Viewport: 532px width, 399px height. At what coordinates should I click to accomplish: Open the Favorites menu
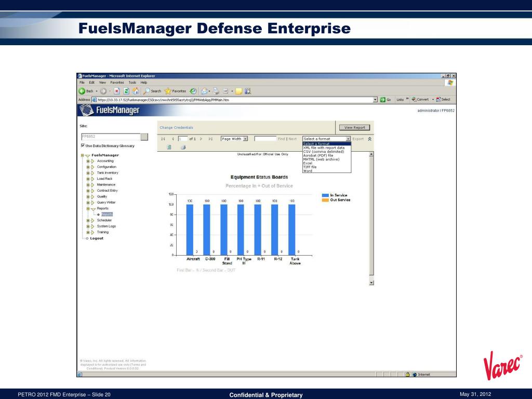(x=117, y=83)
